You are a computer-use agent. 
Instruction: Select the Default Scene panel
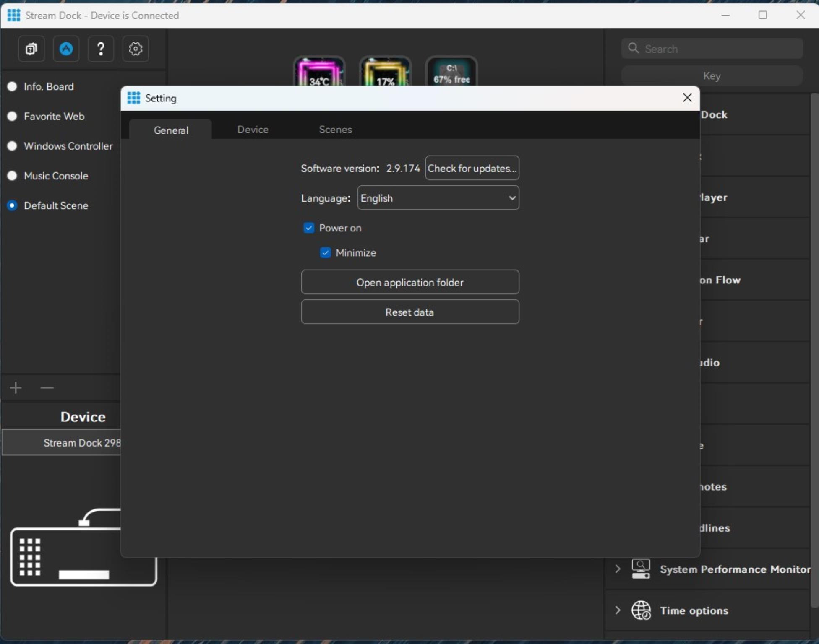[56, 205]
